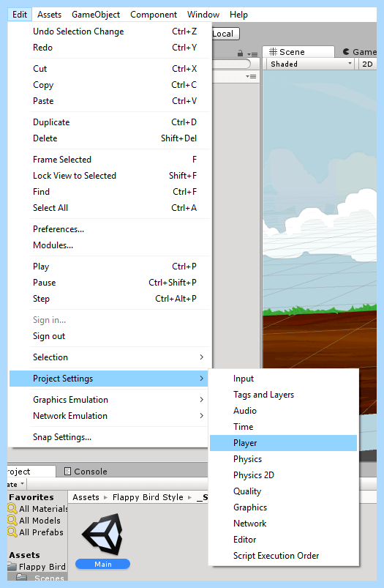Open the Window menu

(203, 15)
